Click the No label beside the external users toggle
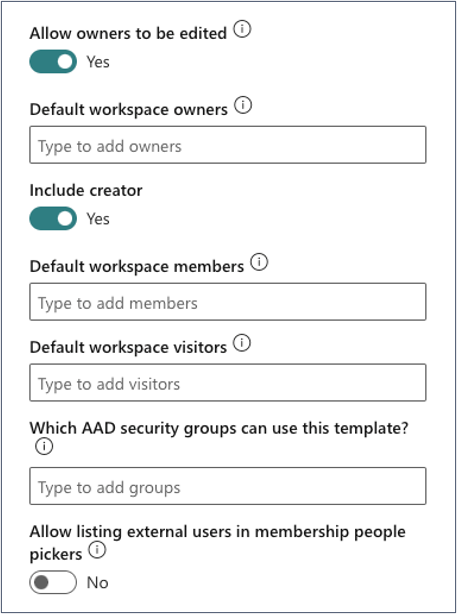 pyautogui.click(x=98, y=583)
